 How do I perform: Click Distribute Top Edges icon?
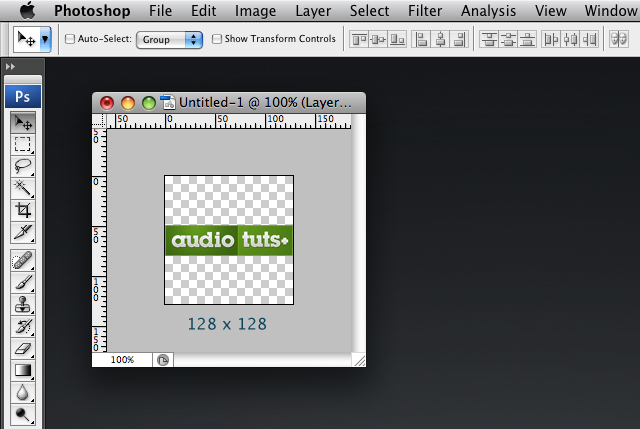point(489,40)
